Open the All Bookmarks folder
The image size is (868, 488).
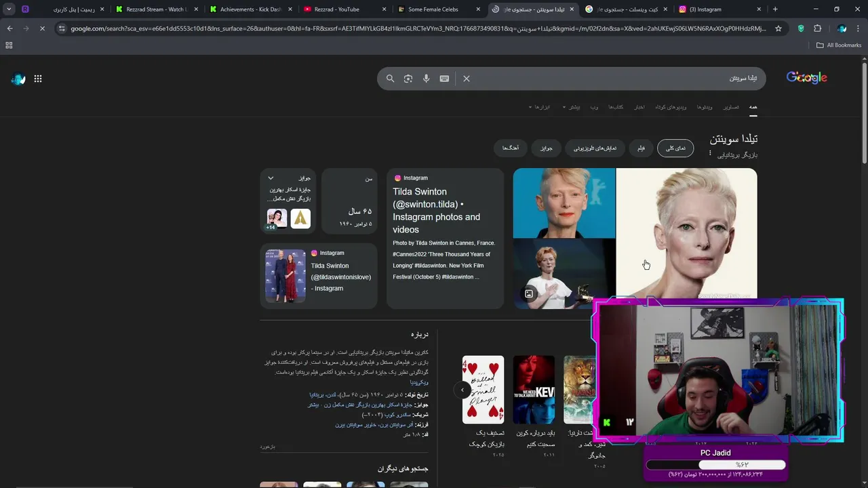point(839,45)
